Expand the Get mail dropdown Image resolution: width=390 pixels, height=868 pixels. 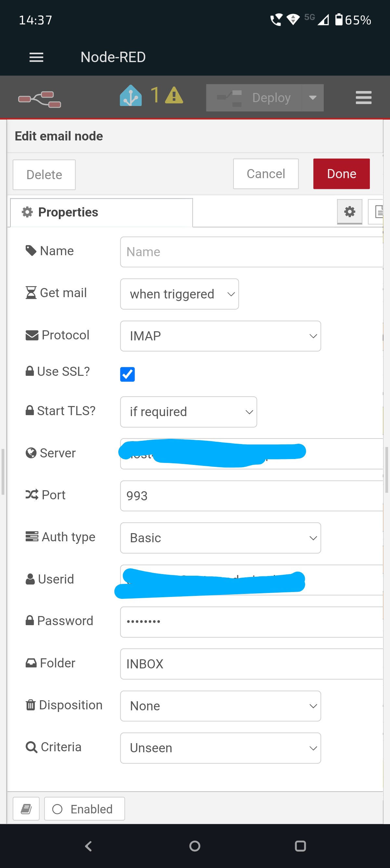(179, 294)
